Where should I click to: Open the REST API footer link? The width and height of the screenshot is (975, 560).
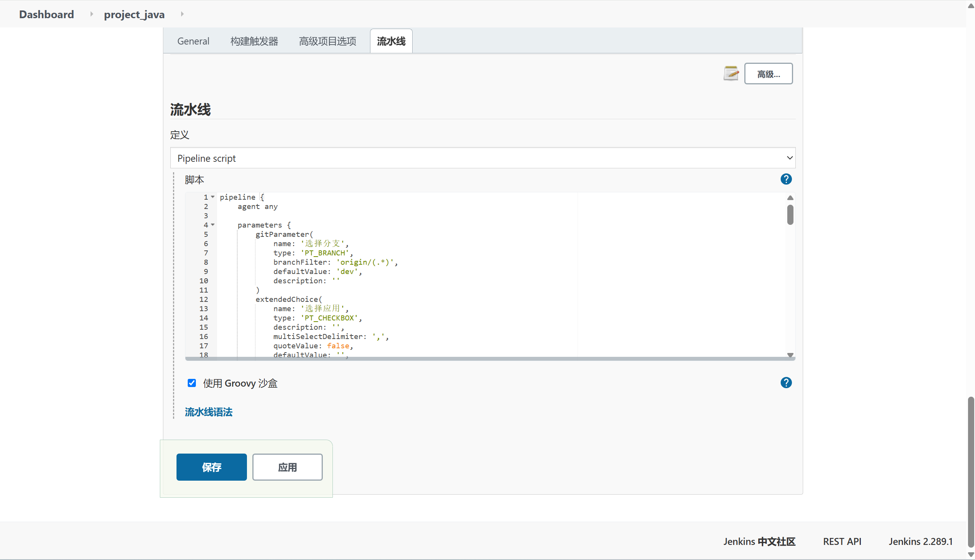(842, 541)
